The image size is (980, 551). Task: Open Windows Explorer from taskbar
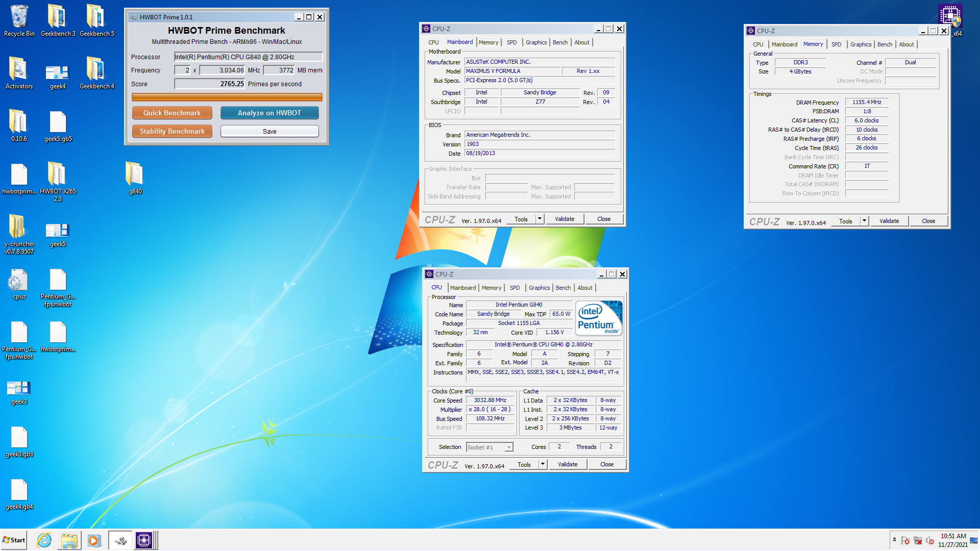click(69, 540)
